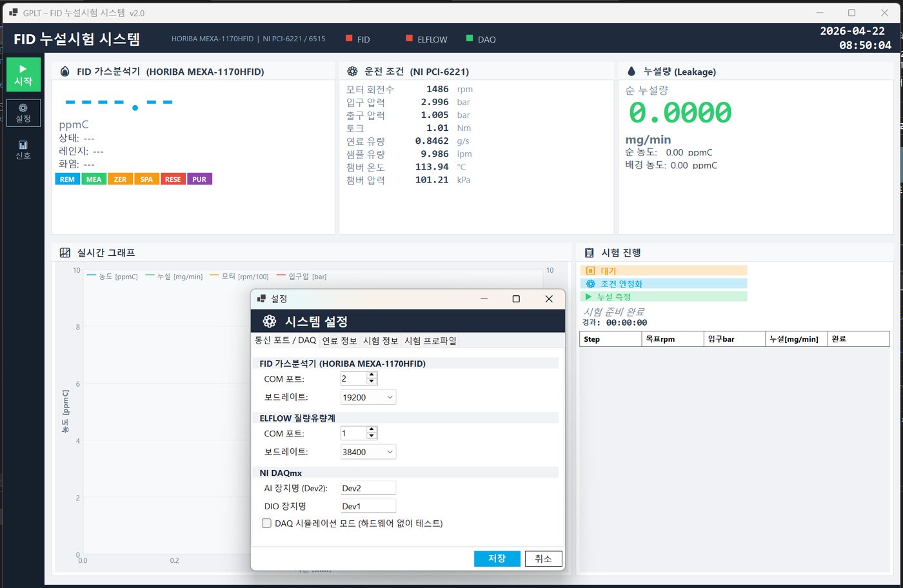Open the ELFLOW 보드레이트 38400 dropdown
This screenshot has width=903, height=588.
[368, 452]
